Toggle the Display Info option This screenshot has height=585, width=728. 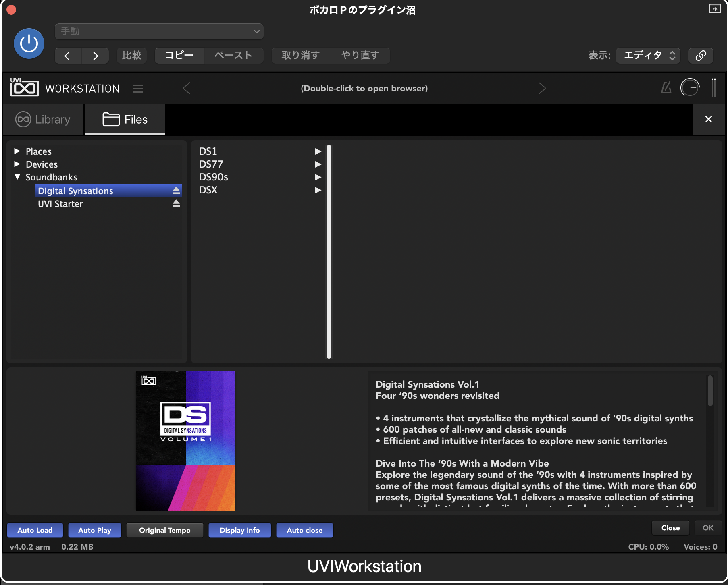(240, 530)
